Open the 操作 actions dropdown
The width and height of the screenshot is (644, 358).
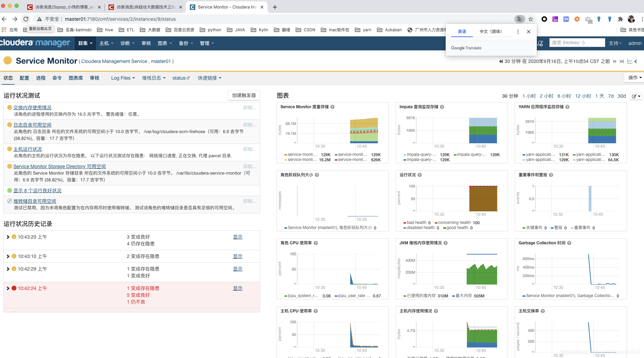coord(634,78)
